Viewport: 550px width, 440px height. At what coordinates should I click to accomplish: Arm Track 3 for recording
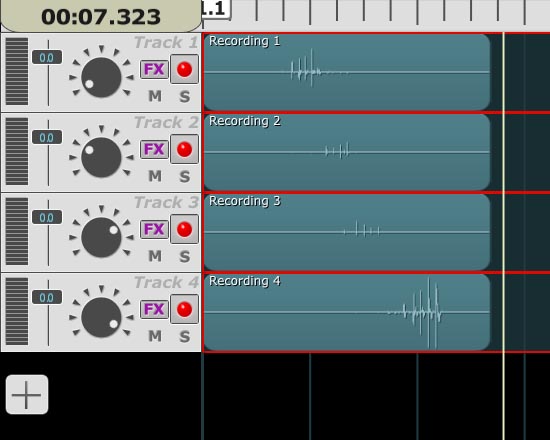pos(185,229)
